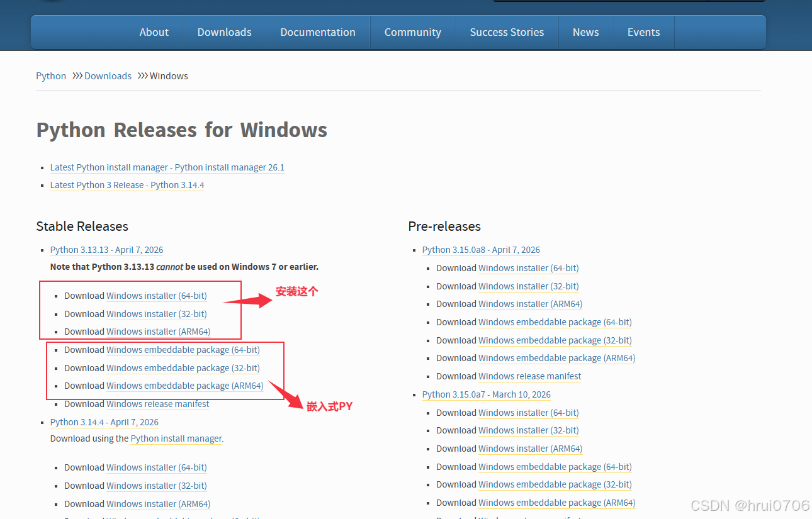Download Python 3.14.4 Windows installer (64-bit)

pos(157,467)
